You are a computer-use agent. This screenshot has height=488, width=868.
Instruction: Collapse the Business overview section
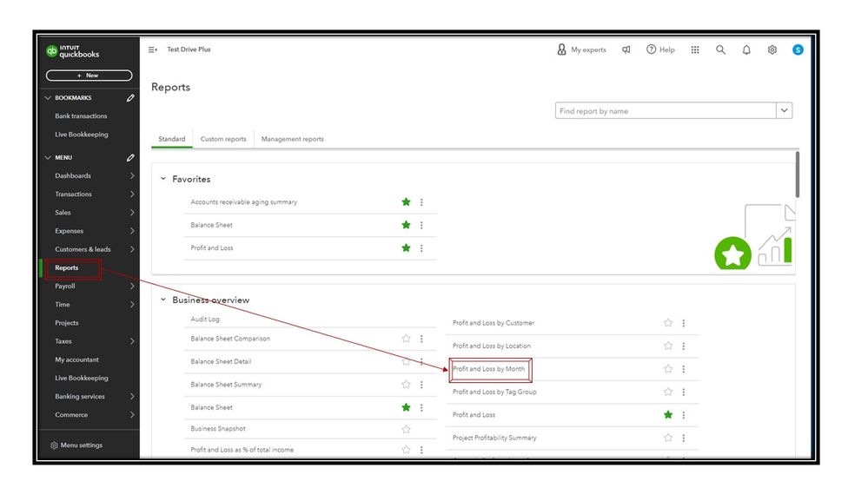pos(162,300)
